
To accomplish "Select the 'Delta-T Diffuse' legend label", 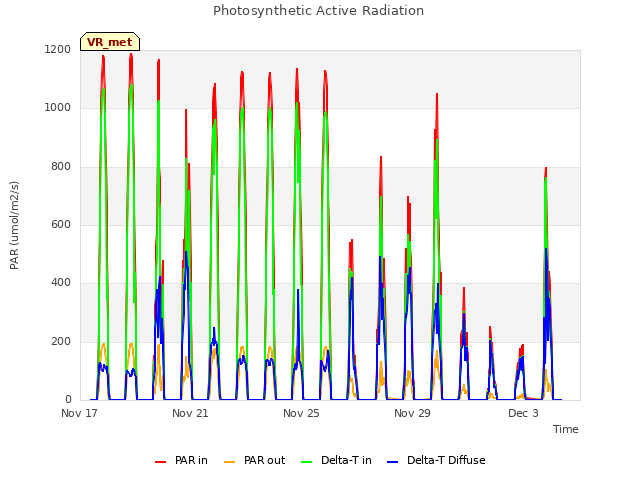I will pos(446,460).
